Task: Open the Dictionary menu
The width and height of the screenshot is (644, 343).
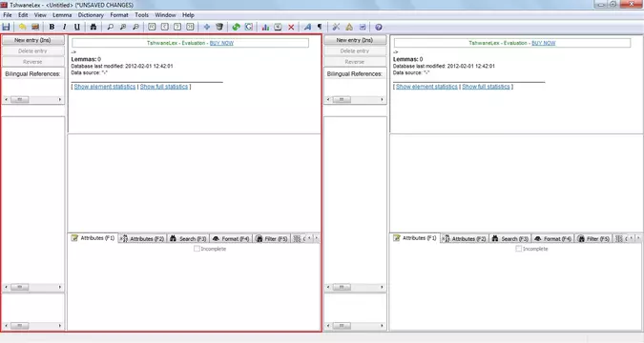Action: pos(91,15)
